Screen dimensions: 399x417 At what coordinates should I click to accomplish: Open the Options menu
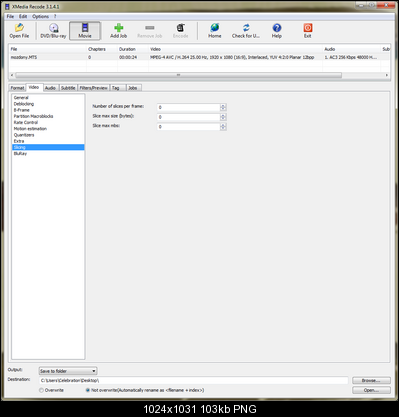40,16
